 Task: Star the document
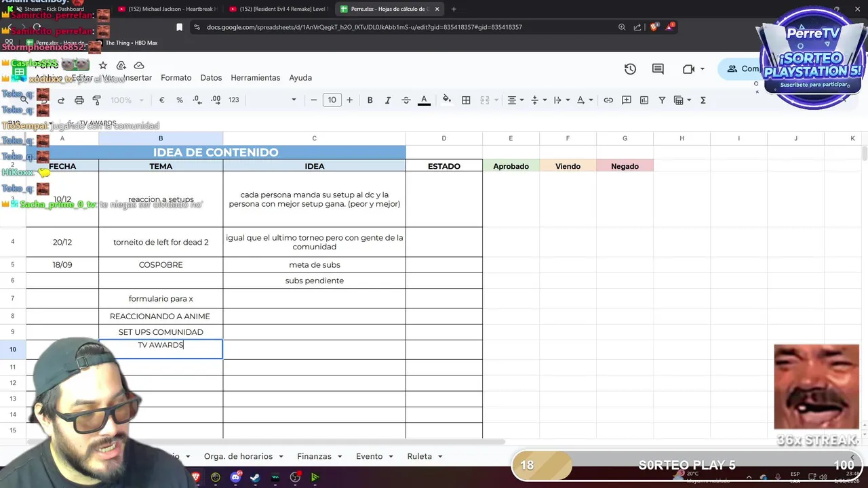pyautogui.click(x=103, y=65)
